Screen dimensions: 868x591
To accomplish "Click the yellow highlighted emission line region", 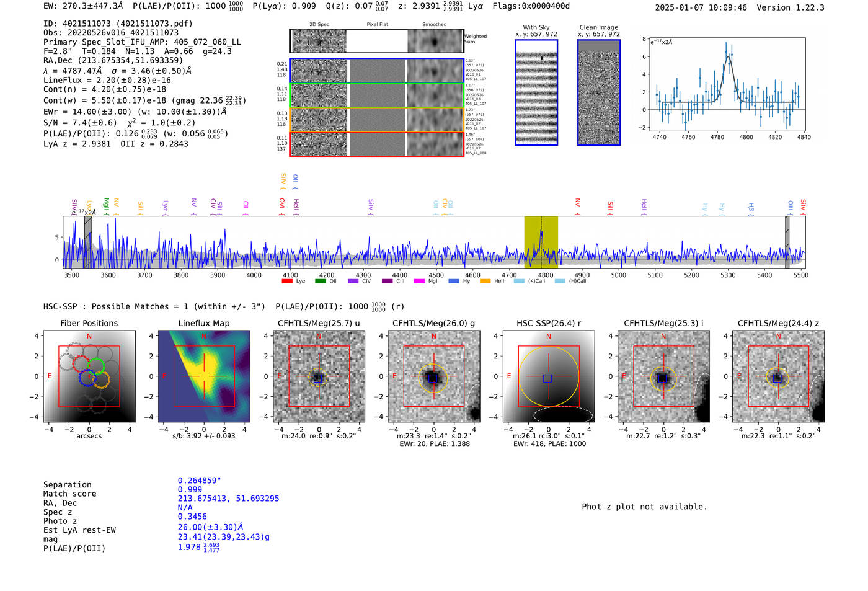I will click(541, 242).
